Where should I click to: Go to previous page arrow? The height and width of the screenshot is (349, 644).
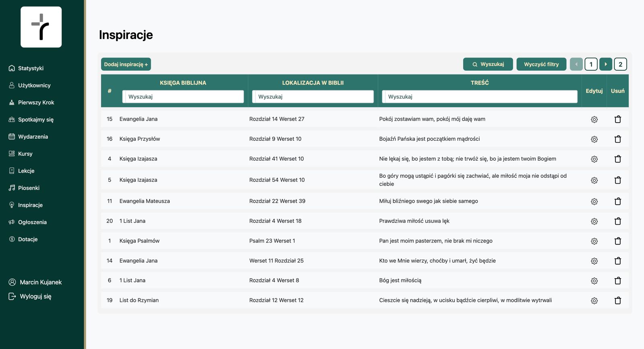coord(576,64)
